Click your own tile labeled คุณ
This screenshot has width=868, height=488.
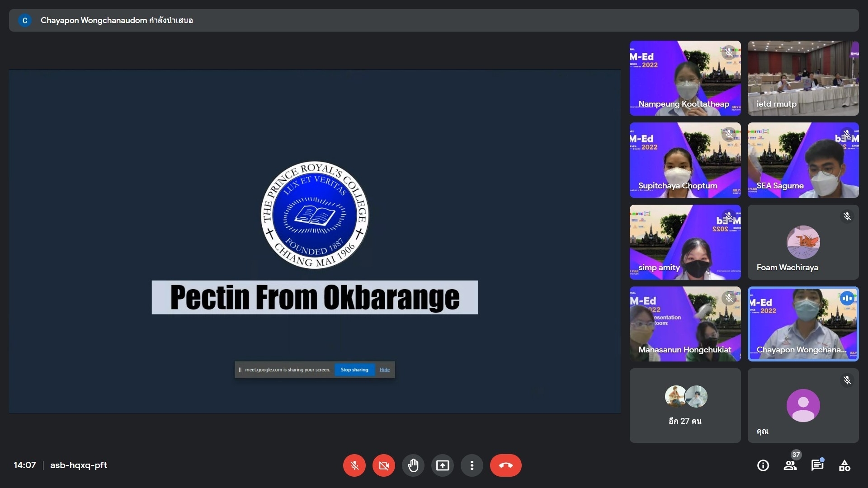[x=803, y=406]
